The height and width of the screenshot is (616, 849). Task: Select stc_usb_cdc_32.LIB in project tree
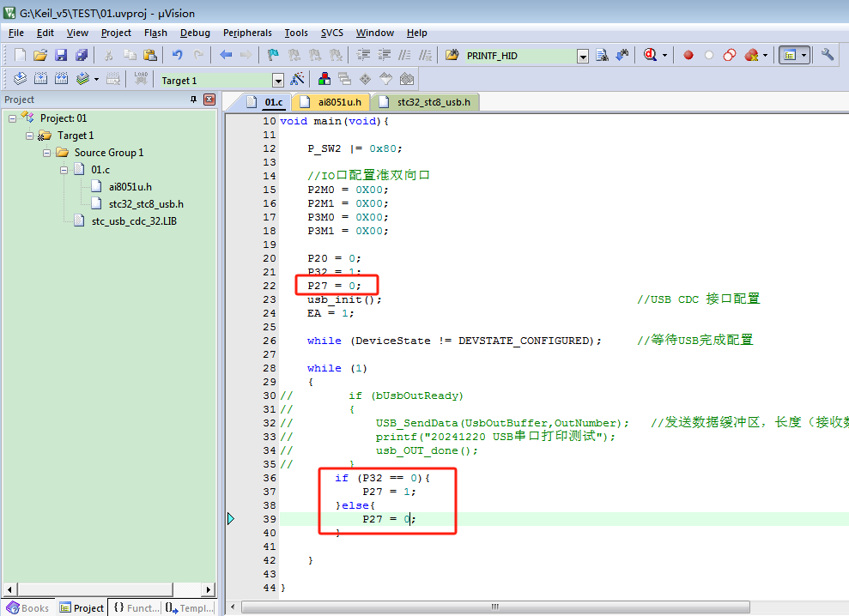[x=134, y=220]
